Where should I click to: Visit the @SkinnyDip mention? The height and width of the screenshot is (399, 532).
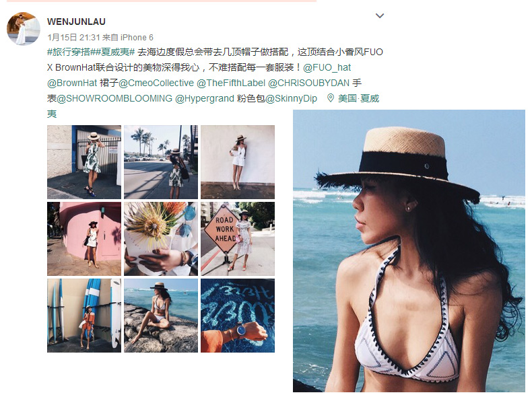point(291,98)
